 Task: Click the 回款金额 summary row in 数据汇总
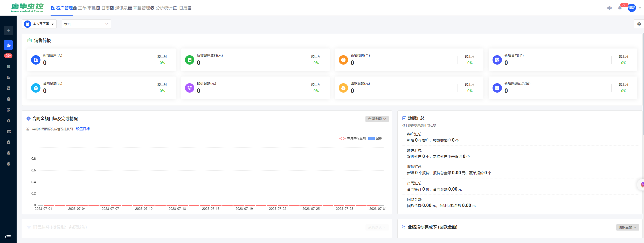(520, 203)
